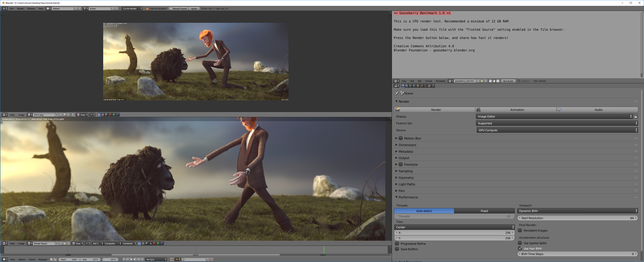Open the Object properties cube icon

tap(418, 86)
